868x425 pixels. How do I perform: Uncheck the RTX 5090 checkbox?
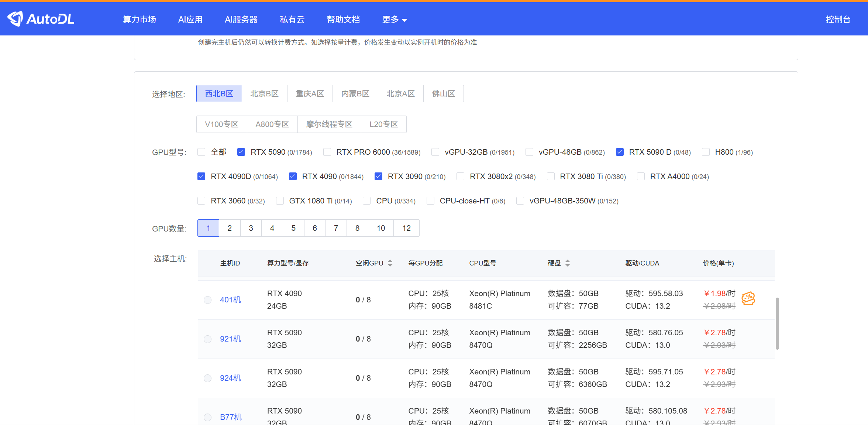241,152
